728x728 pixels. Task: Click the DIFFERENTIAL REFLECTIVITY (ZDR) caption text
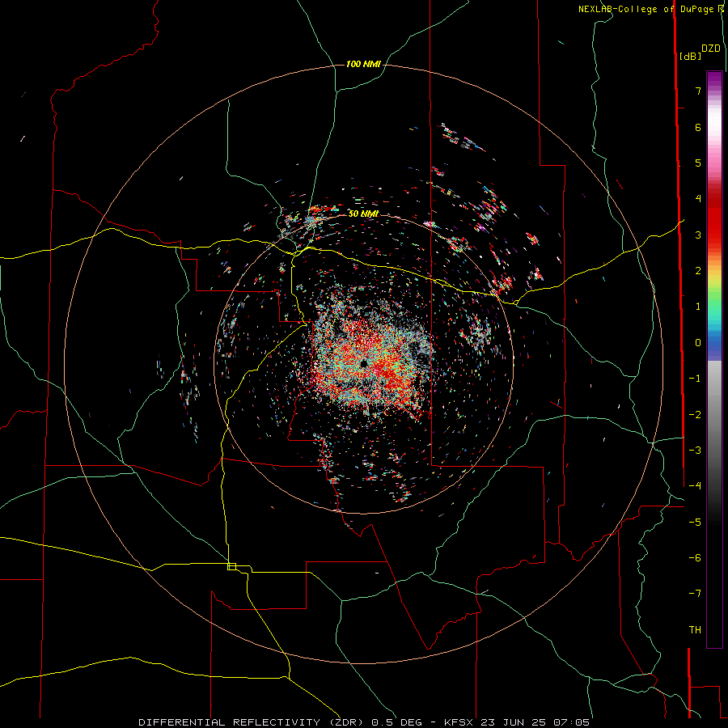pos(252,722)
